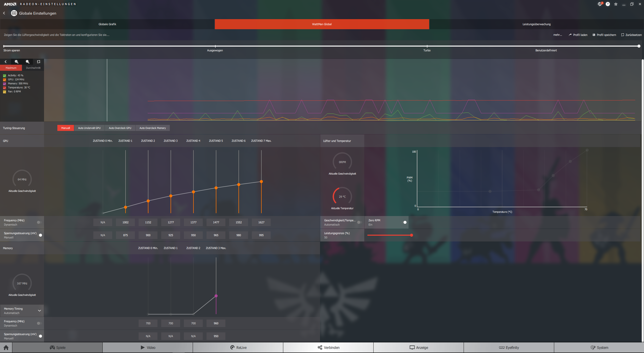Click the zoom in magnifier on graph
This screenshot has width=644, height=353.
click(17, 62)
